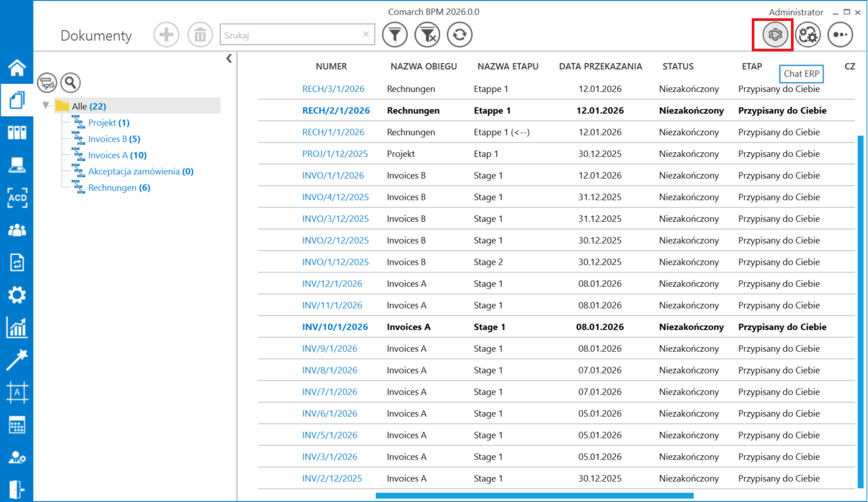This screenshot has width=868, height=502.
Task: Select Rechnungen workflow in the tree
Action: point(112,187)
